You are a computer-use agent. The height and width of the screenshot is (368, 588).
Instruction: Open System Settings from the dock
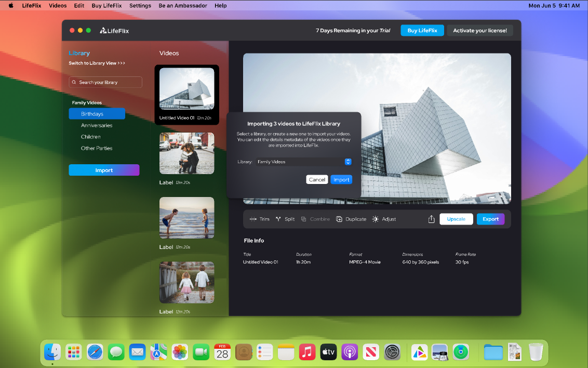pyautogui.click(x=392, y=352)
